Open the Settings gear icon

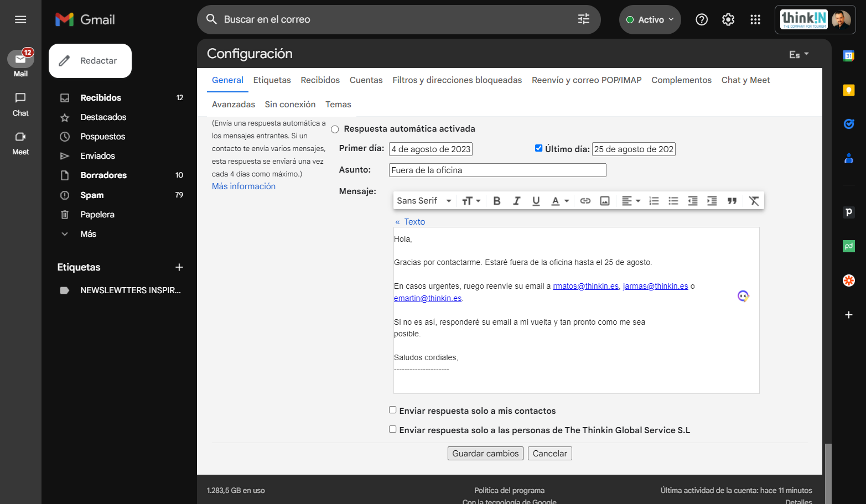click(x=728, y=19)
